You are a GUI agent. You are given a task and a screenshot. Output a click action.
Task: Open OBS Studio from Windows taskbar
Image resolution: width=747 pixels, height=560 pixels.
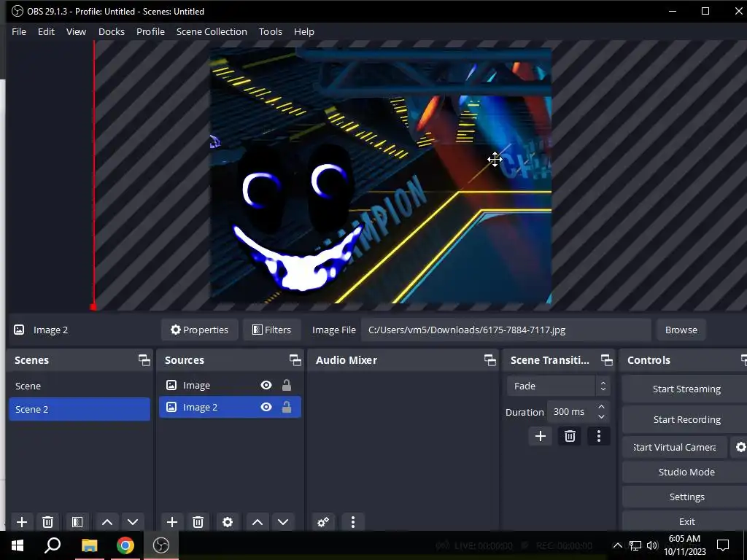coord(161,545)
